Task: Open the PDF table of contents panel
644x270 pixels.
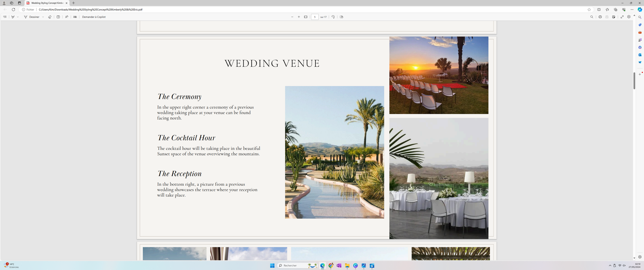Action: pyautogui.click(x=5, y=17)
